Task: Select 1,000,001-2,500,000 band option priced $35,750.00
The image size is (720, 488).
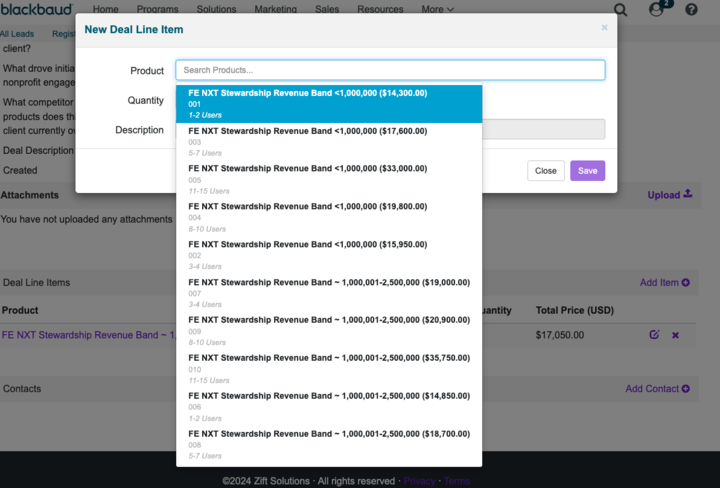Action: tap(329, 369)
